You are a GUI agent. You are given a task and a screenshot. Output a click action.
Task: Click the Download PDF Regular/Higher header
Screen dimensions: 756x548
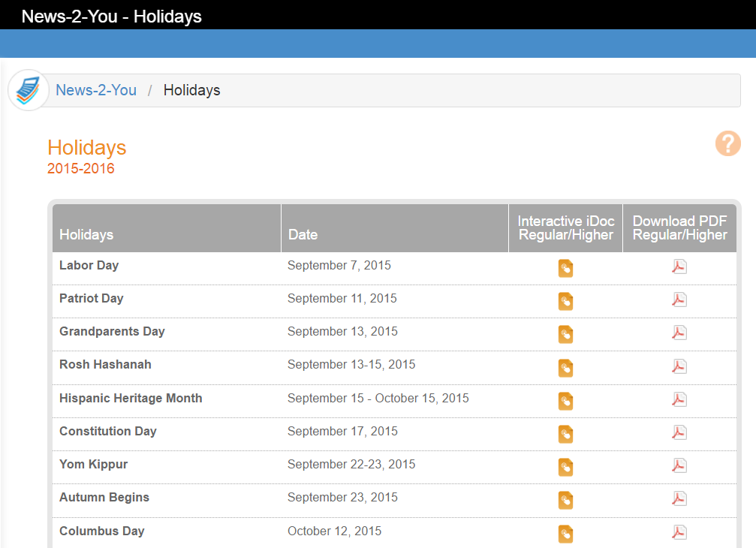(x=680, y=228)
